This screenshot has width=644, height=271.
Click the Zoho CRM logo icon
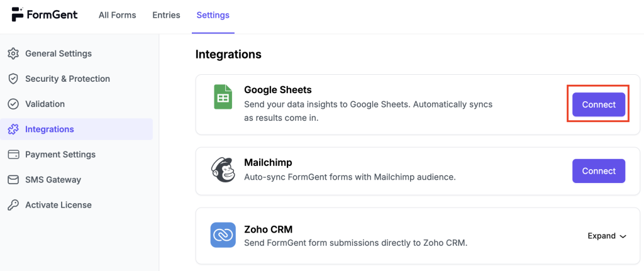click(223, 235)
